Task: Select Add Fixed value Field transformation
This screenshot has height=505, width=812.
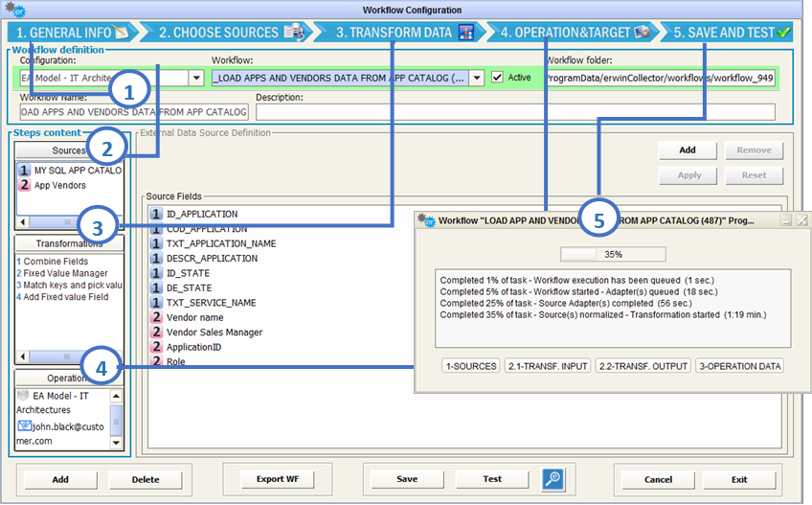Action: tap(62, 297)
